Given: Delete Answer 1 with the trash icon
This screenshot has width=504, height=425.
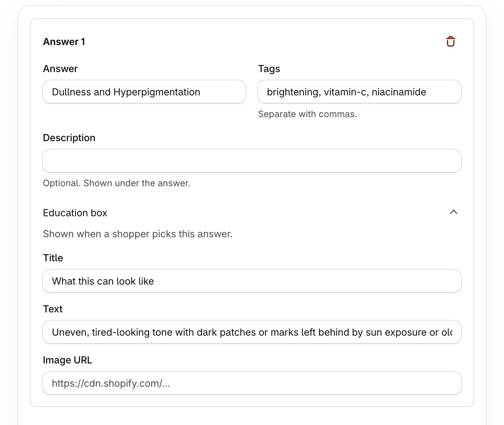Looking at the screenshot, I should (450, 41).
